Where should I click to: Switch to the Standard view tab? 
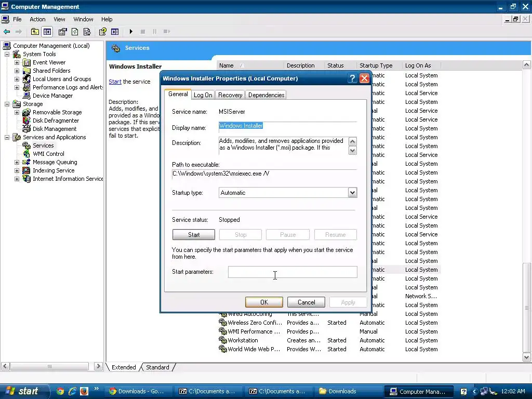pyautogui.click(x=157, y=367)
